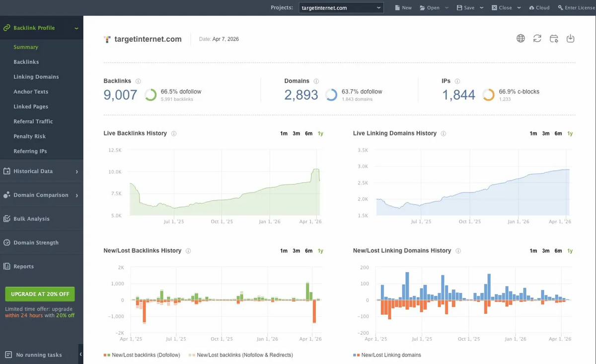The height and width of the screenshot is (364, 596).
Task: Click the calendar schedule icon
Action: click(x=554, y=38)
